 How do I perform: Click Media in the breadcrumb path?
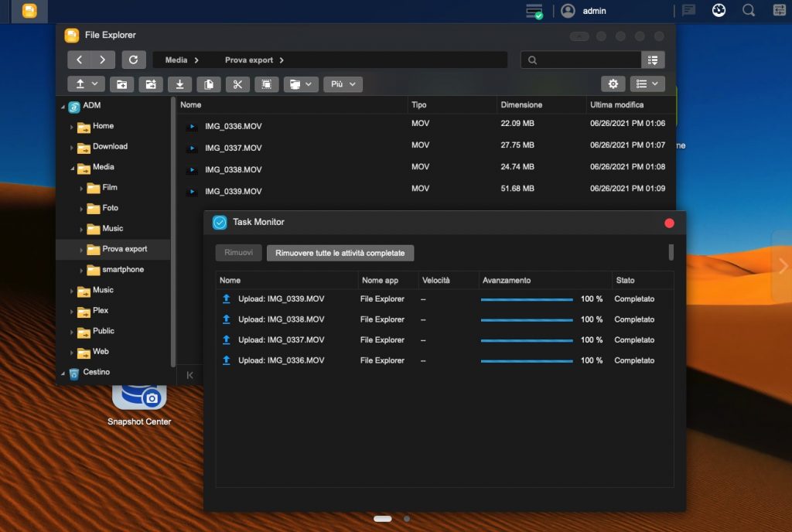click(176, 60)
